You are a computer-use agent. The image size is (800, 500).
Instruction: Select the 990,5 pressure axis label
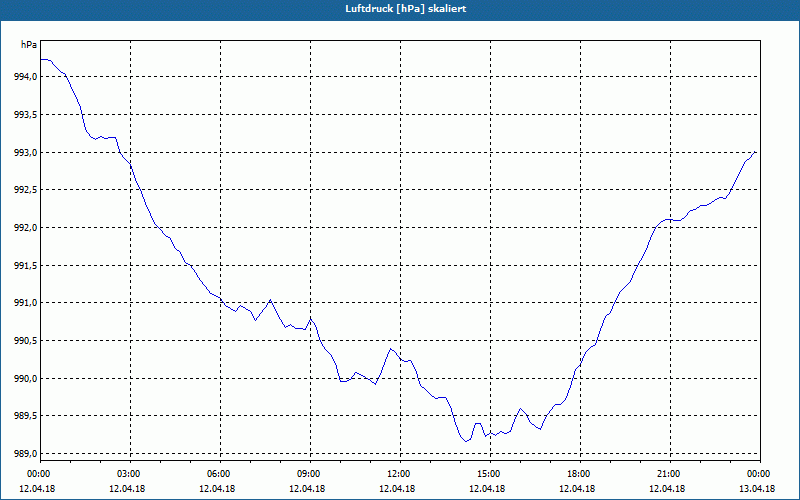[24, 341]
